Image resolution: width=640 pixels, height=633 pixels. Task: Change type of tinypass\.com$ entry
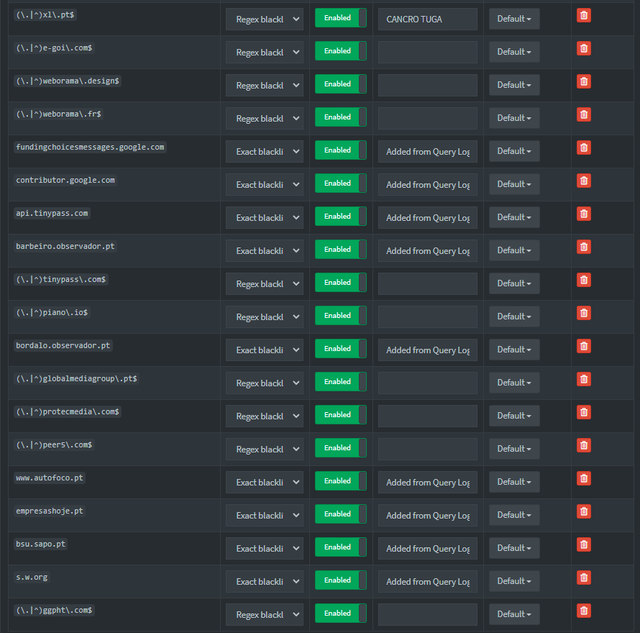pos(264,284)
